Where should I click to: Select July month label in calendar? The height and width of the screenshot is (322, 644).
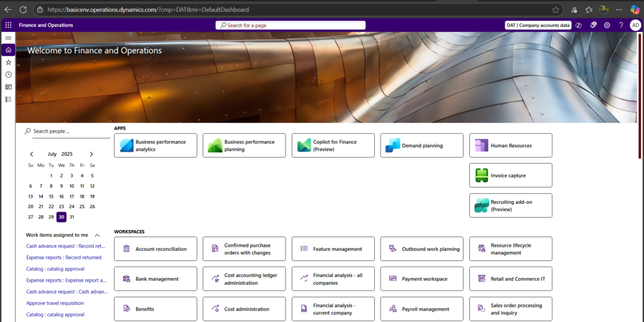(52, 154)
